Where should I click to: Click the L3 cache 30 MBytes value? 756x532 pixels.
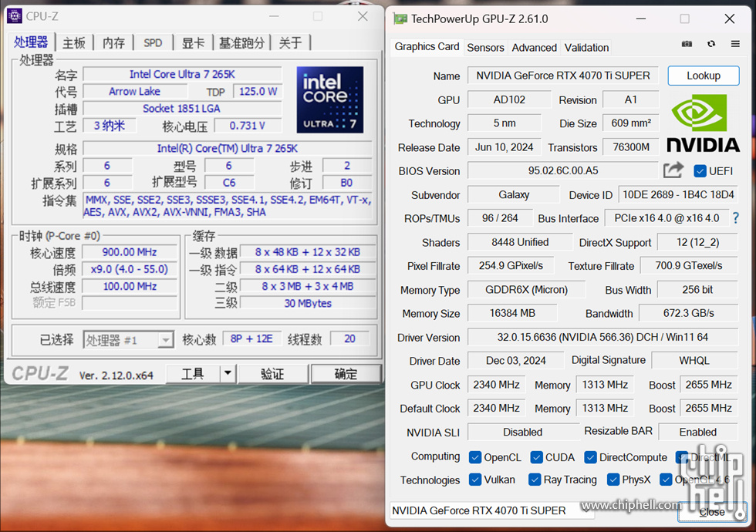(x=308, y=303)
